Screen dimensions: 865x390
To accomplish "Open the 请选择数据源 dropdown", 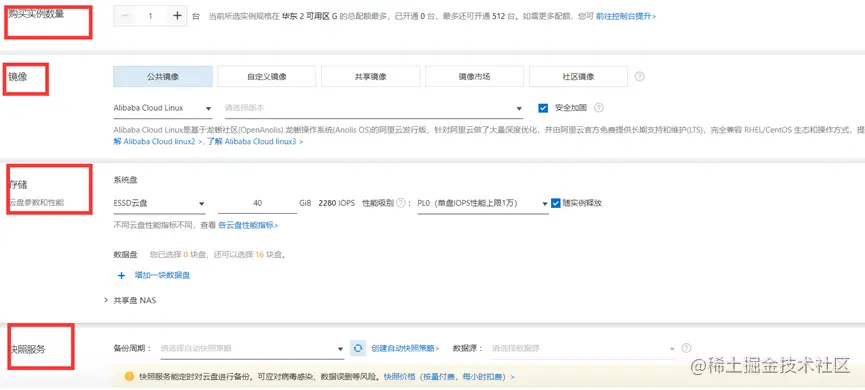I will pyautogui.click(x=584, y=349).
